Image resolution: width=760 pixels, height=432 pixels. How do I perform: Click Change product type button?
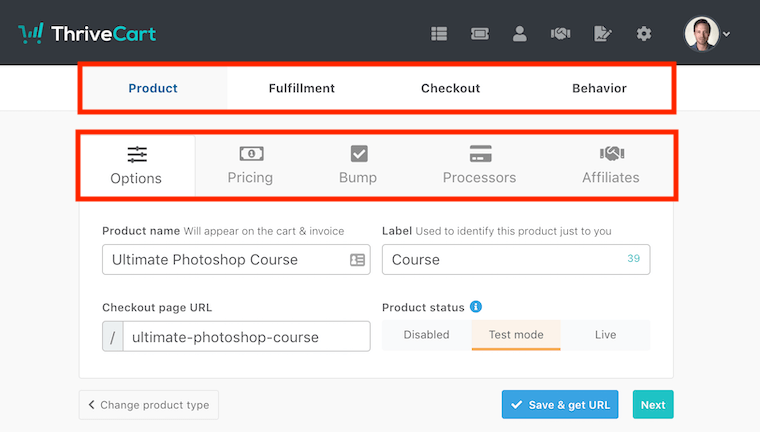[x=149, y=405]
